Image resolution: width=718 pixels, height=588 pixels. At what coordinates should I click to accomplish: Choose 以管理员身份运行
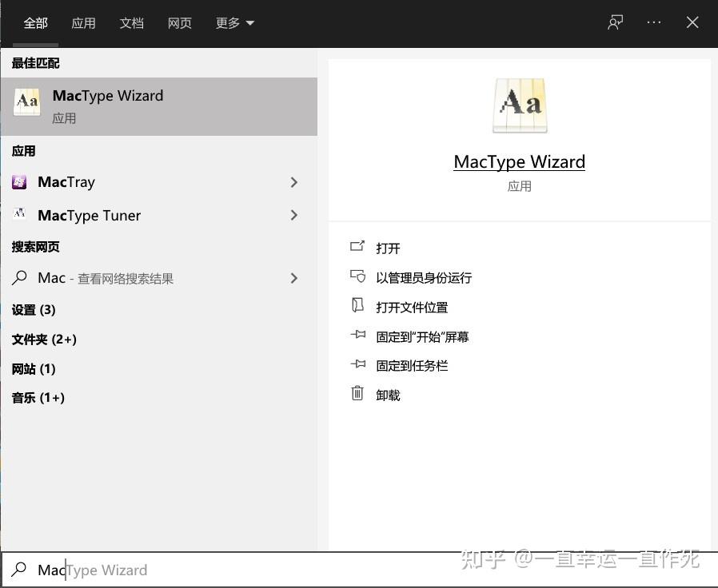(424, 278)
